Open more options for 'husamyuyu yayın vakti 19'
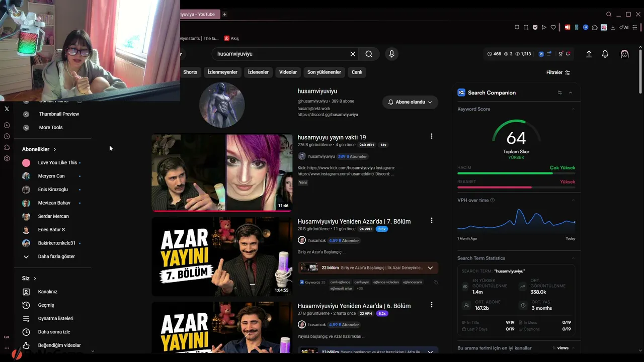The image size is (644, 362). click(431, 136)
